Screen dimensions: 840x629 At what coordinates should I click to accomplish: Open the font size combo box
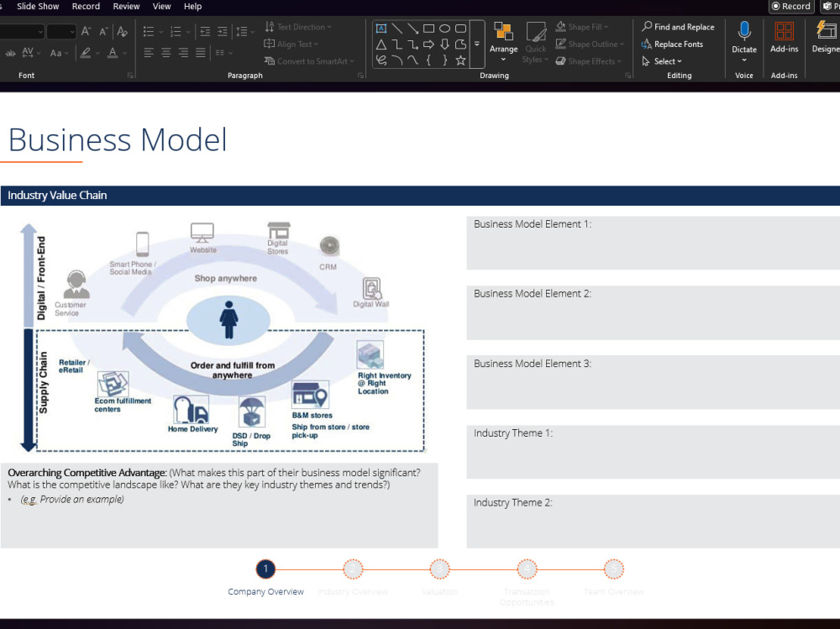pos(61,32)
